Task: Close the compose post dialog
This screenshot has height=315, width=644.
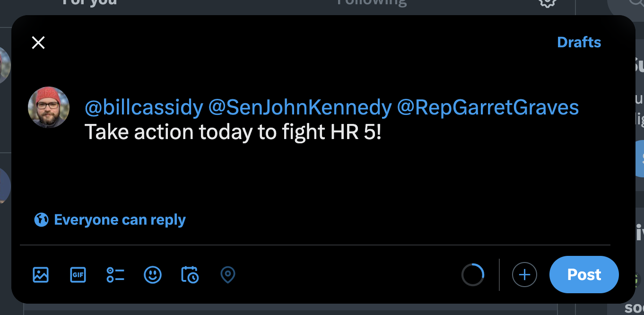Action: click(38, 43)
